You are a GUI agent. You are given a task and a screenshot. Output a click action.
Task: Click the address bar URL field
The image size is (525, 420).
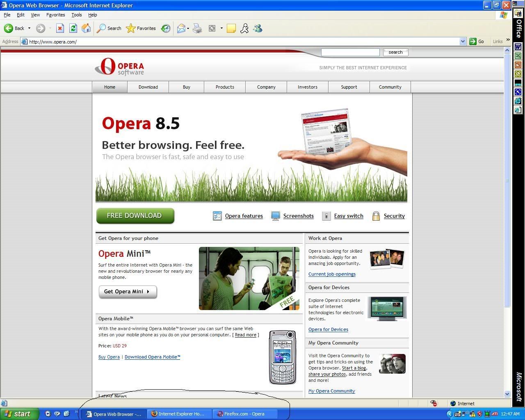click(244, 41)
